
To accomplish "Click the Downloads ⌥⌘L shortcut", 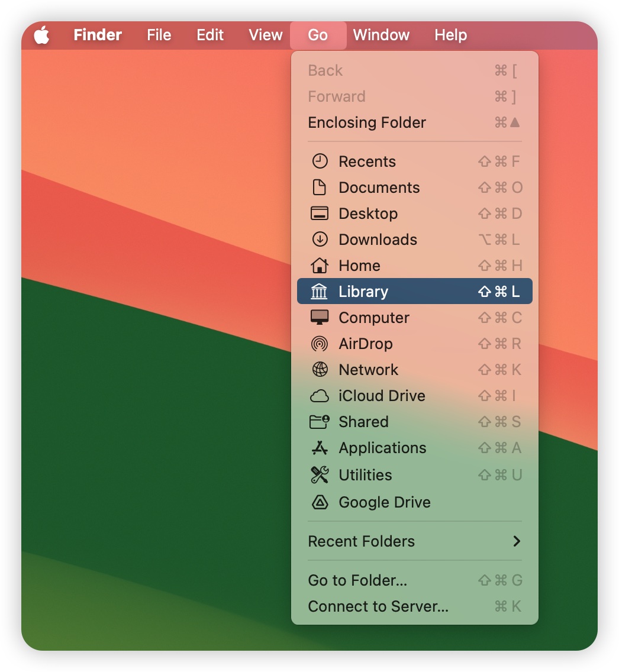I will (x=499, y=240).
